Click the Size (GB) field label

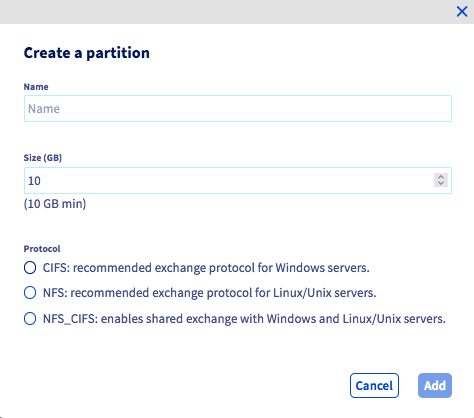click(x=43, y=158)
